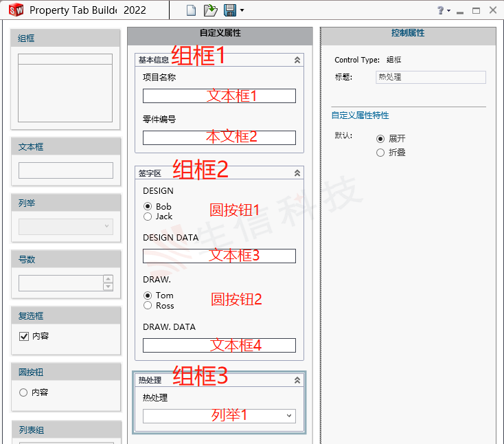This screenshot has width=504, height=444.
Task: Open the 热处理 list dropdown
Action: [x=289, y=416]
